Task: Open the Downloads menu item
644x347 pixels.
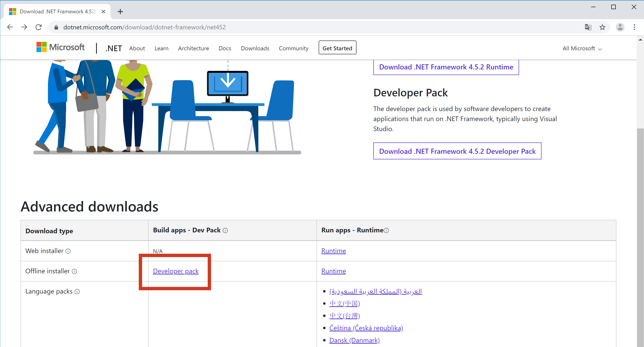Action: pos(255,48)
